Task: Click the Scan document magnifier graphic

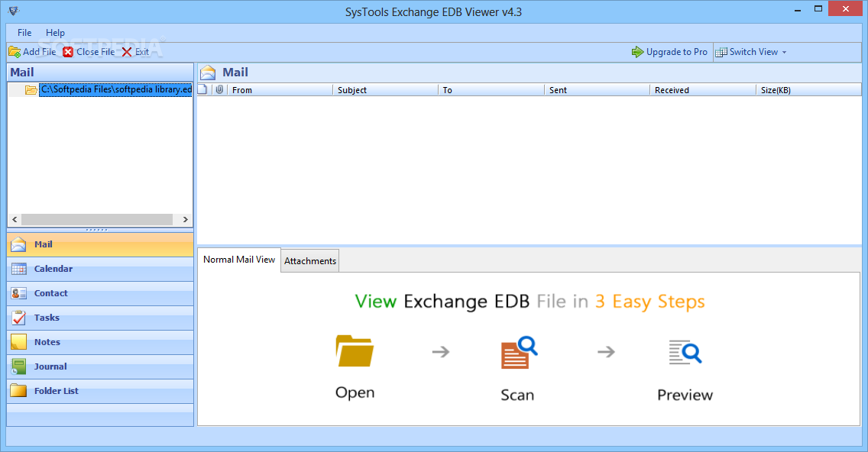Action: (520, 353)
